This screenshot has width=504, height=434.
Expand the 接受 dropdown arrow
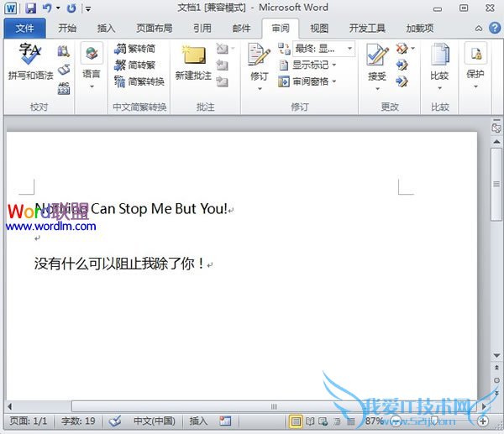click(x=377, y=89)
